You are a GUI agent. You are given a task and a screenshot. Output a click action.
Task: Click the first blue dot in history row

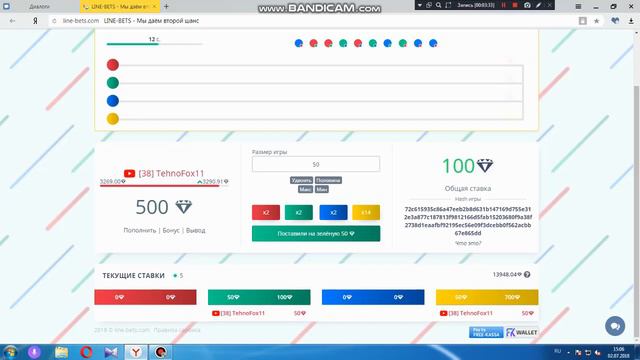(x=299, y=43)
